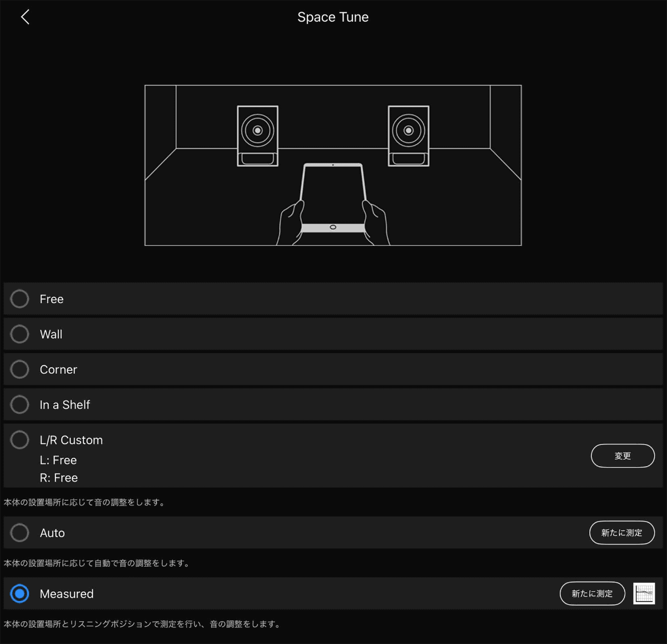Click the text 本体の設置場所に応じて音の調整をします。
This screenshot has height=644, width=667.
coord(84,502)
